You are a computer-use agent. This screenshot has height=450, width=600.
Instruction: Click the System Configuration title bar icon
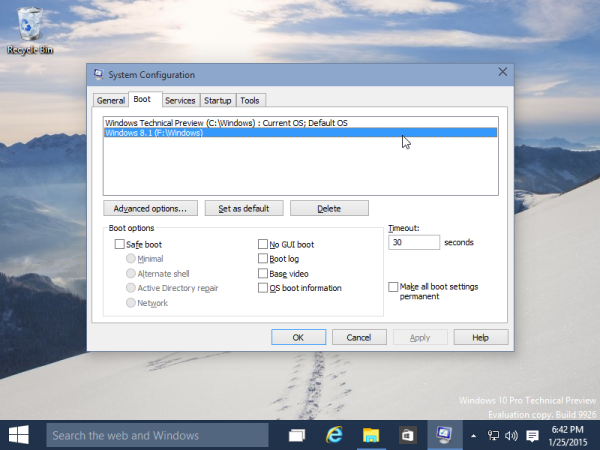[x=98, y=74]
